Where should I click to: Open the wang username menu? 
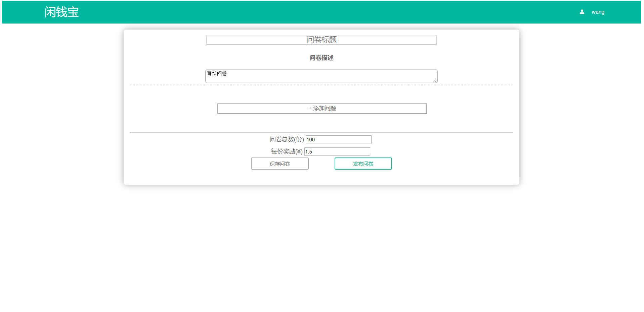598,12
